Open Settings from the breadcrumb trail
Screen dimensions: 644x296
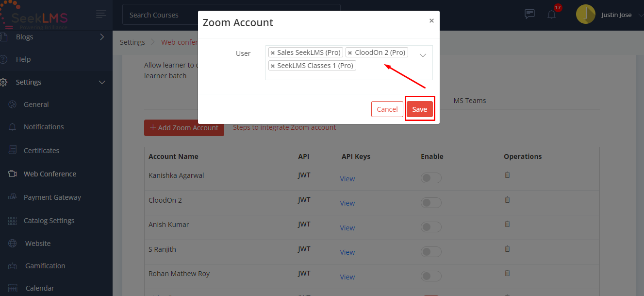[132, 42]
